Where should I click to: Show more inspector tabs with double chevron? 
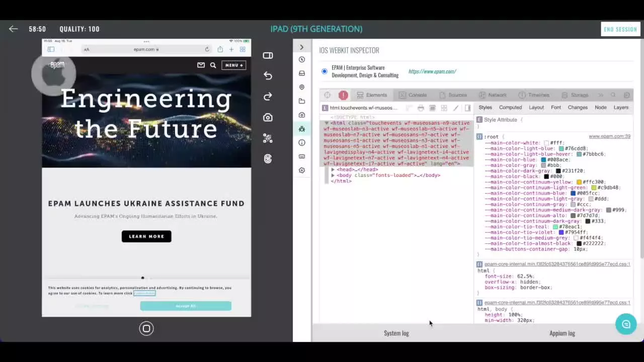pyautogui.click(x=601, y=95)
